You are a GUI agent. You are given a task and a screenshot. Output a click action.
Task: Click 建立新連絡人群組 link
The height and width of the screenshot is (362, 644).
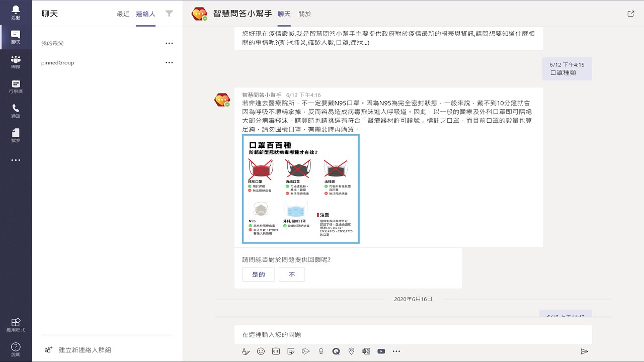click(85, 350)
